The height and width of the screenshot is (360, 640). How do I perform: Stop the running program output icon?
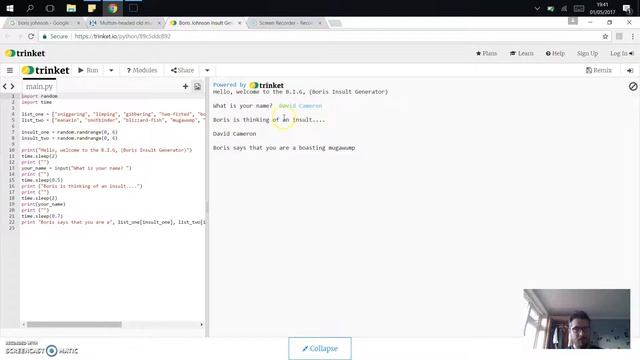point(633,86)
